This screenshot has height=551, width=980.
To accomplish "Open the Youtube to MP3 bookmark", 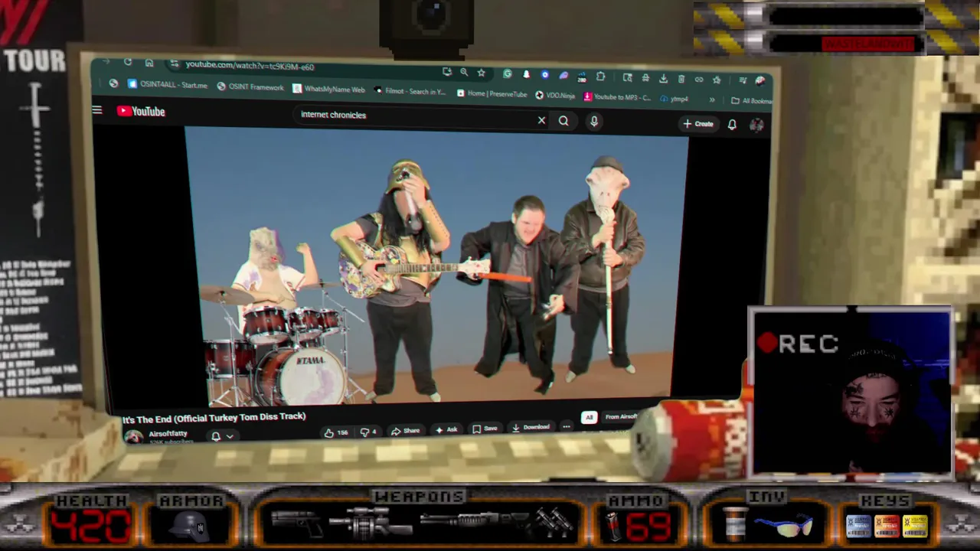I will coord(617,96).
